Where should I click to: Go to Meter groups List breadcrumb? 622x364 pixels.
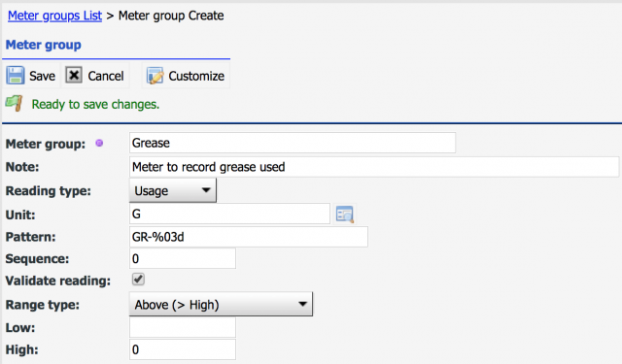pyautogui.click(x=54, y=16)
